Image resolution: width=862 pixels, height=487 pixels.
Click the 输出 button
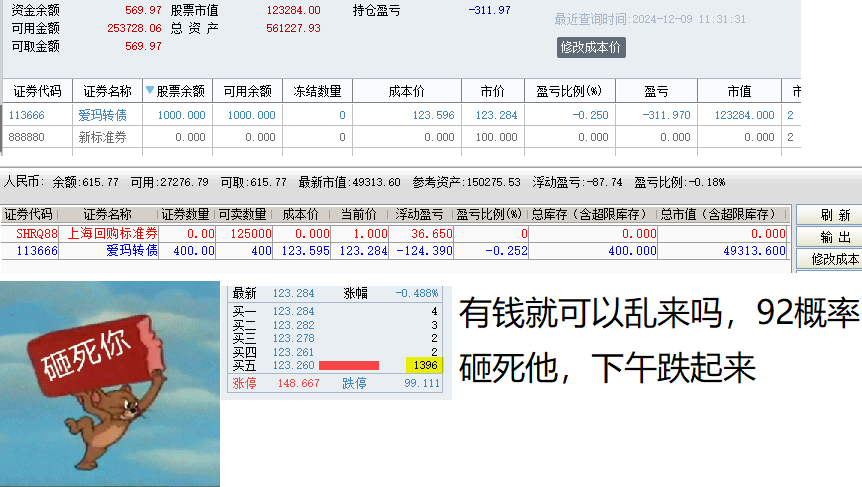click(x=835, y=237)
